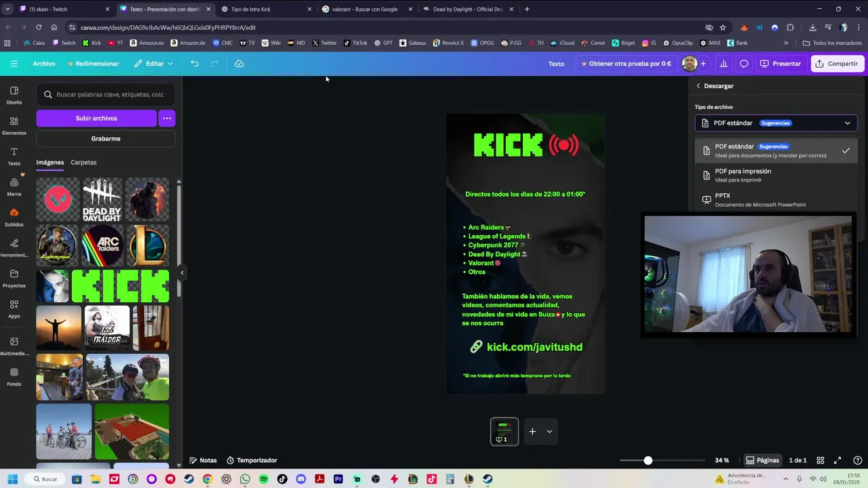Click the Grabarme button

click(x=106, y=138)
